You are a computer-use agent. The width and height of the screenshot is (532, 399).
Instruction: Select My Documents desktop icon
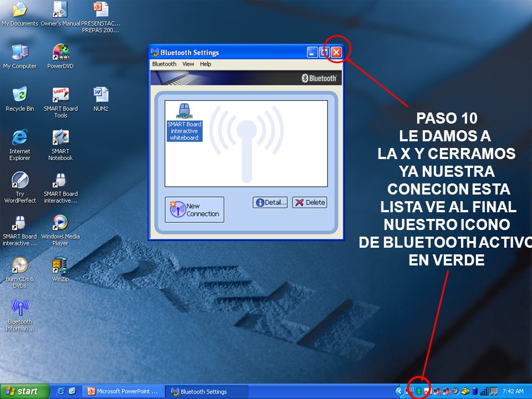pyautogui.click(x=20, y=14)
